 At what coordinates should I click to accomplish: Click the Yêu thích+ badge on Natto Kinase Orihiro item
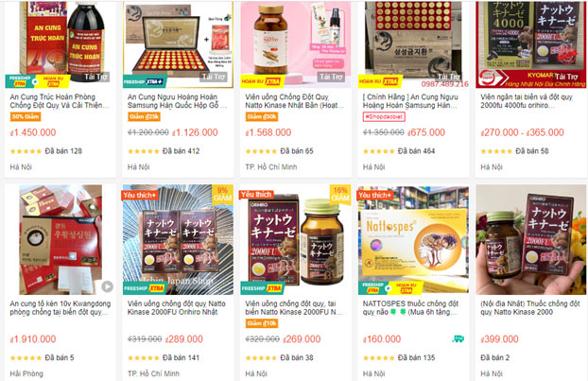(x=140, y=195)
